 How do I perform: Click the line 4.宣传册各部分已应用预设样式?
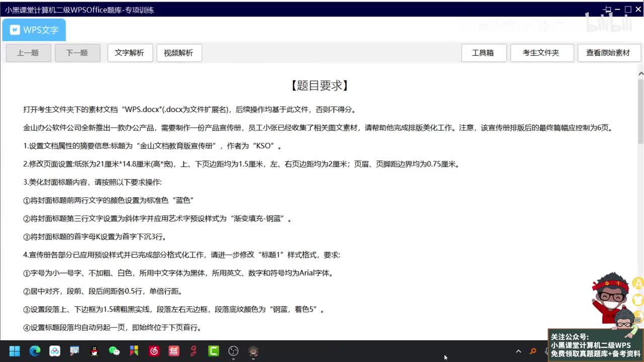point(182,255)
